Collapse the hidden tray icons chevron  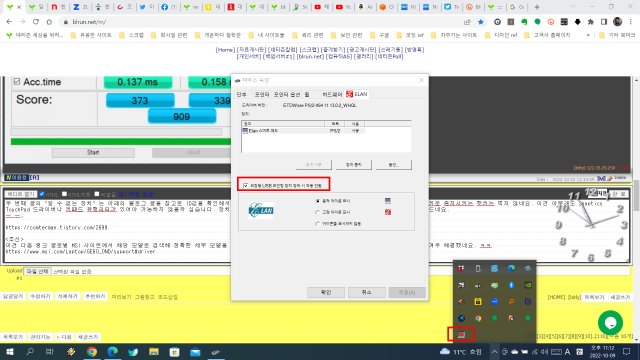click(x=494, y=351)
